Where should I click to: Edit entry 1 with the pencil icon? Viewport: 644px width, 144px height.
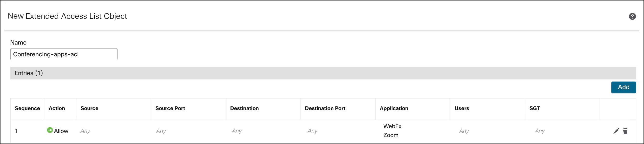[616, 131]
